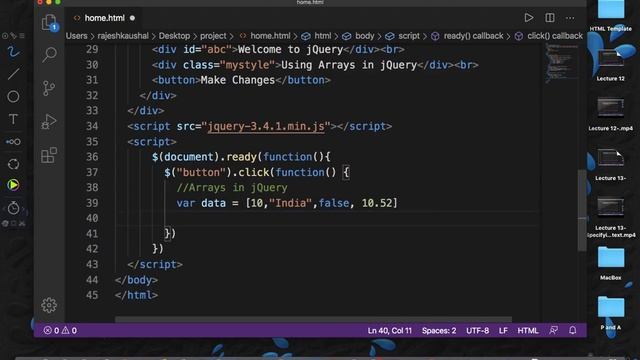Click the Spaces: 2 indentation setting
This screenshot has width=640, height=360.
tap(439, 331)
